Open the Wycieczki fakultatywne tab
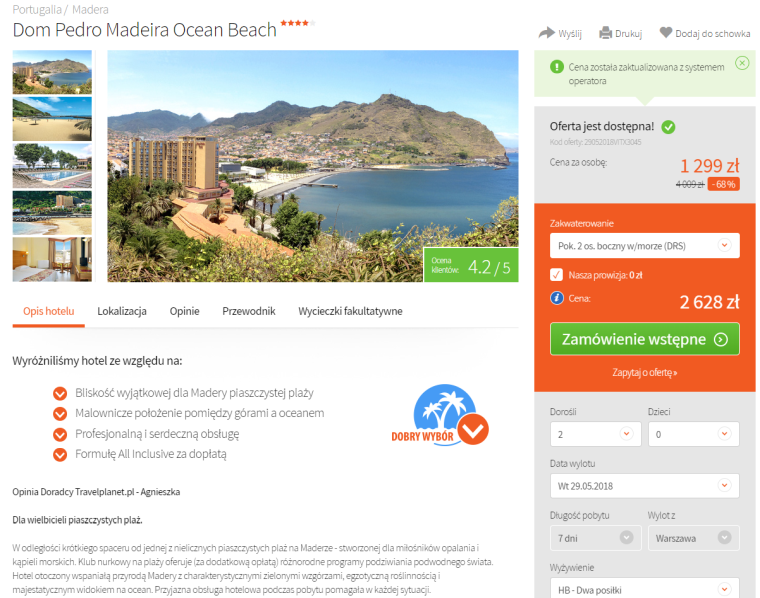 click(x=350, y=311)
